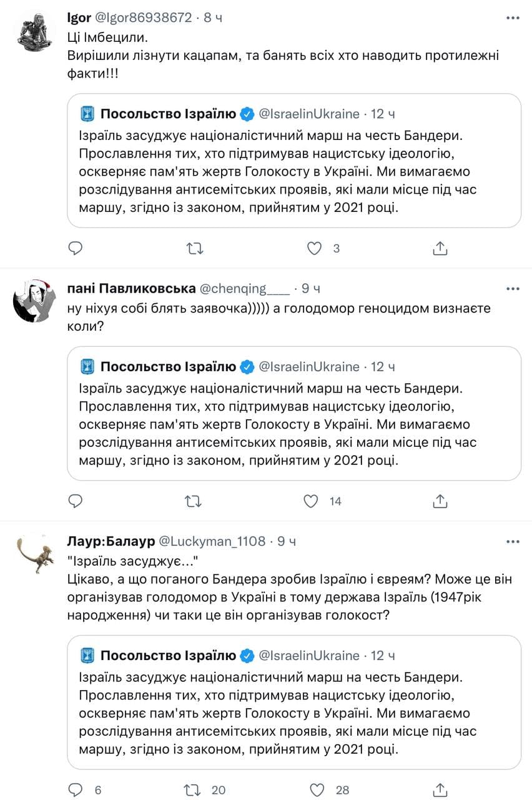The height and width of the screenshot is (800, 532).
Task: Open more options for Igor's tweet
Action: 513,17
